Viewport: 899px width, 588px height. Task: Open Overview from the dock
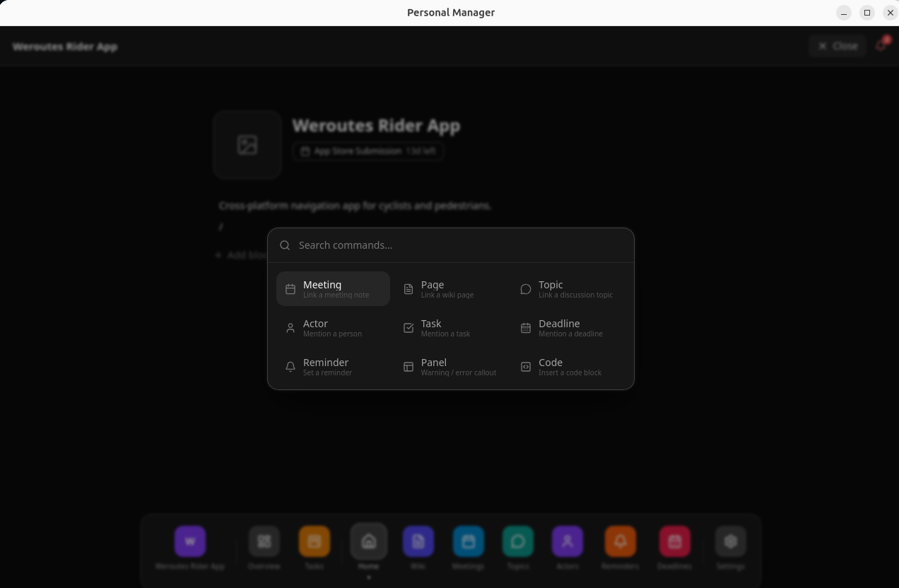coord(264,541)
